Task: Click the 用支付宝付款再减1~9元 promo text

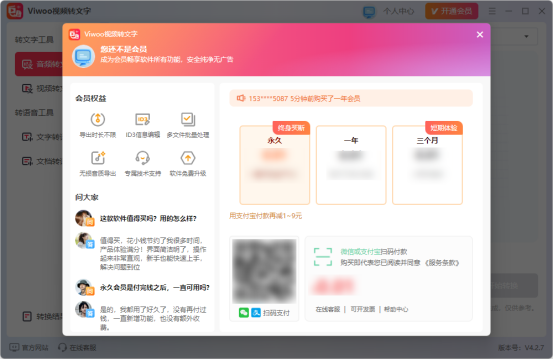Action: pyautogui.click(x=266, y=216)
